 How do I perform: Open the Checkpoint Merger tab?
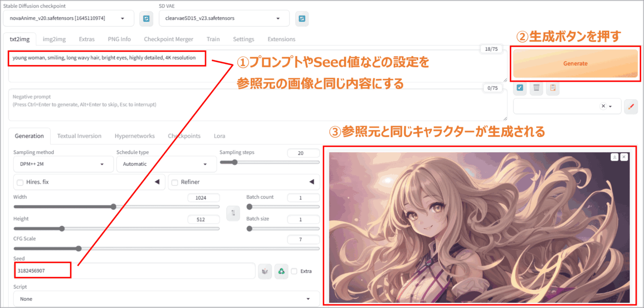pos(169,39)
